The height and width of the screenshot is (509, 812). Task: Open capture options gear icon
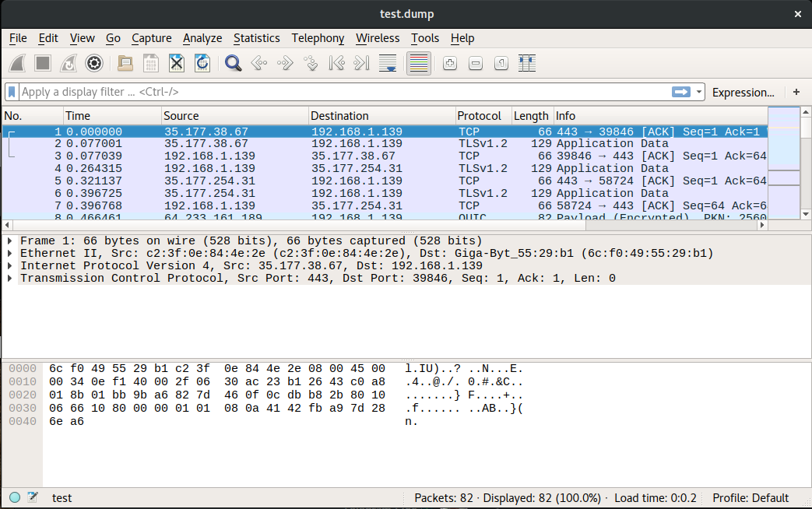(x=94, y=64)
